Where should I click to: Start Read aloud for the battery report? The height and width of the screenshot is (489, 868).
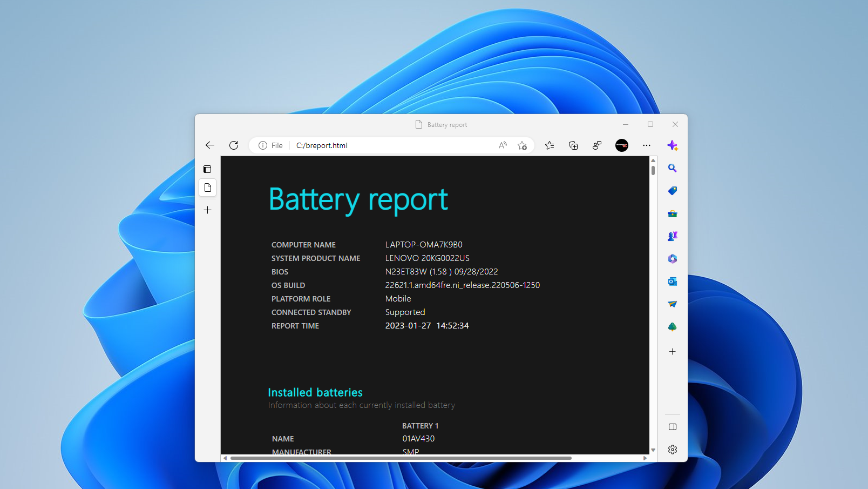pos(502,145)
